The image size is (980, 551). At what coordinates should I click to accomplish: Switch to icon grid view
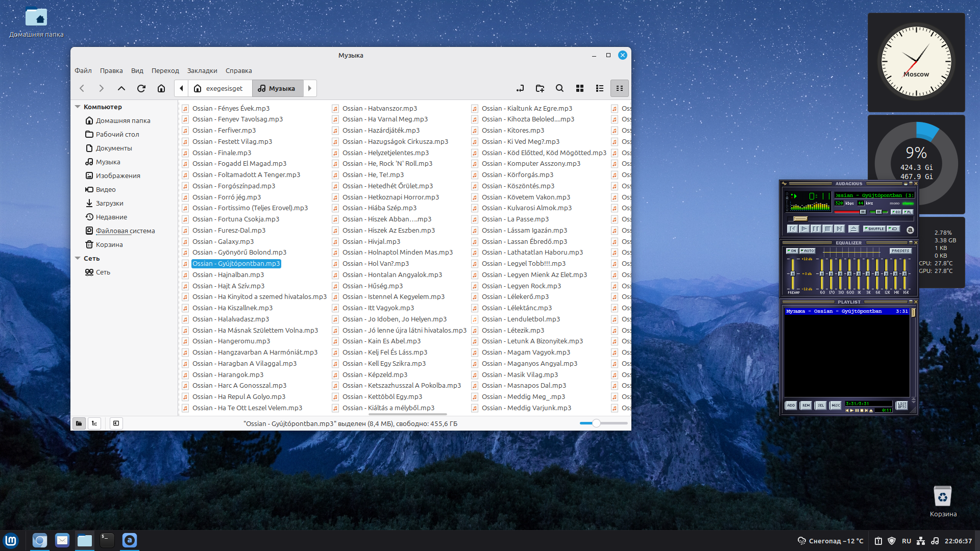pos(579,88)
